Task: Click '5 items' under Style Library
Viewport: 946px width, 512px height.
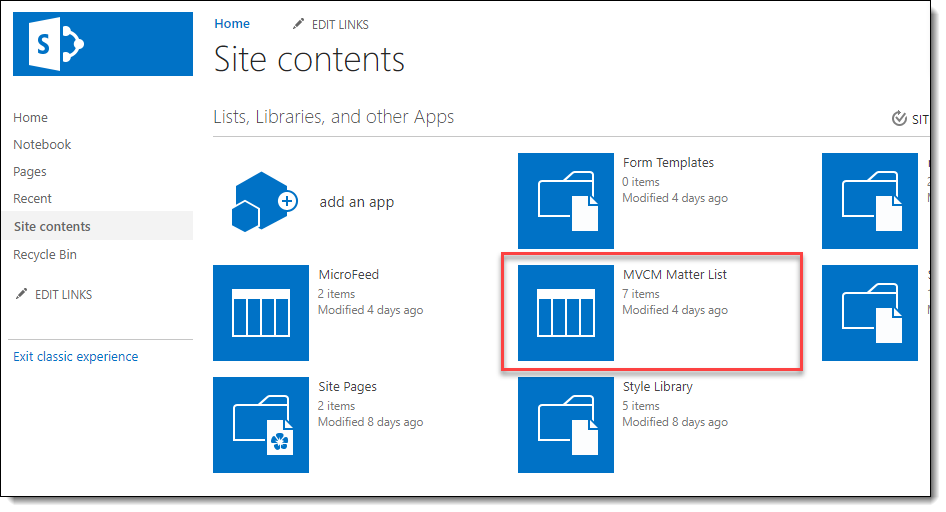Action: click(x=641, y=406)
